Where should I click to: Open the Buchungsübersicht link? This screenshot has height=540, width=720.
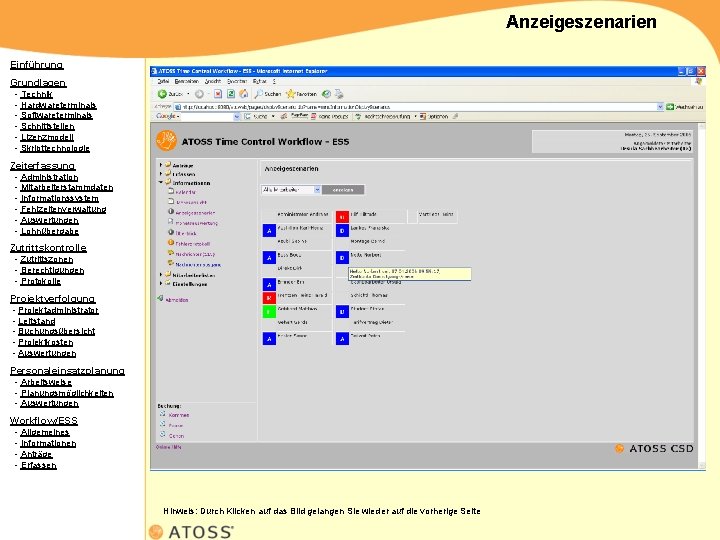pyautogui.click(x=56, y=331)
